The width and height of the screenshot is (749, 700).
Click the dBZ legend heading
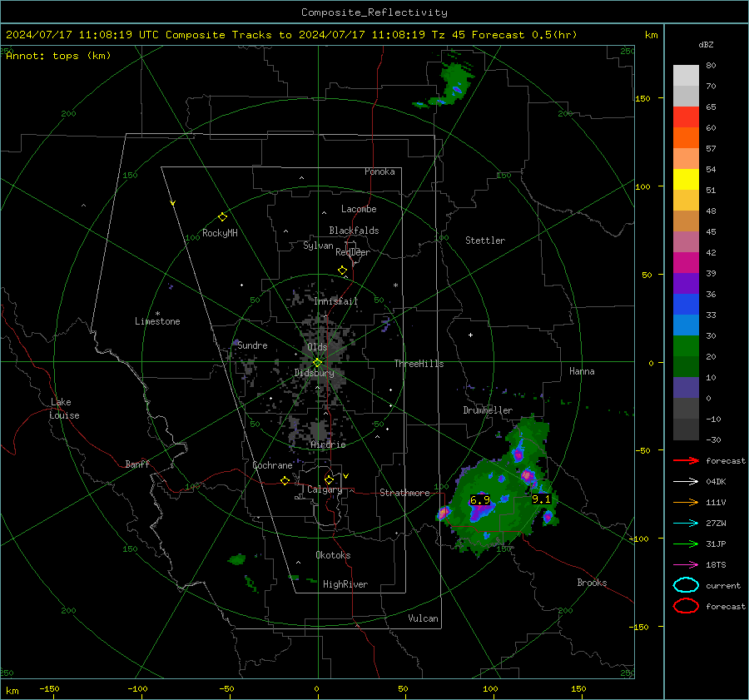pos(706,45)
